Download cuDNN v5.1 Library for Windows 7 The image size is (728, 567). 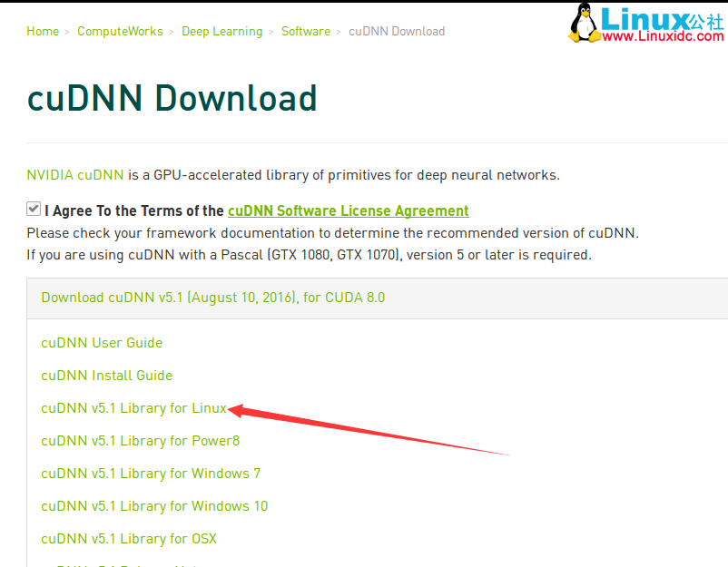click(x=151, y=474)
